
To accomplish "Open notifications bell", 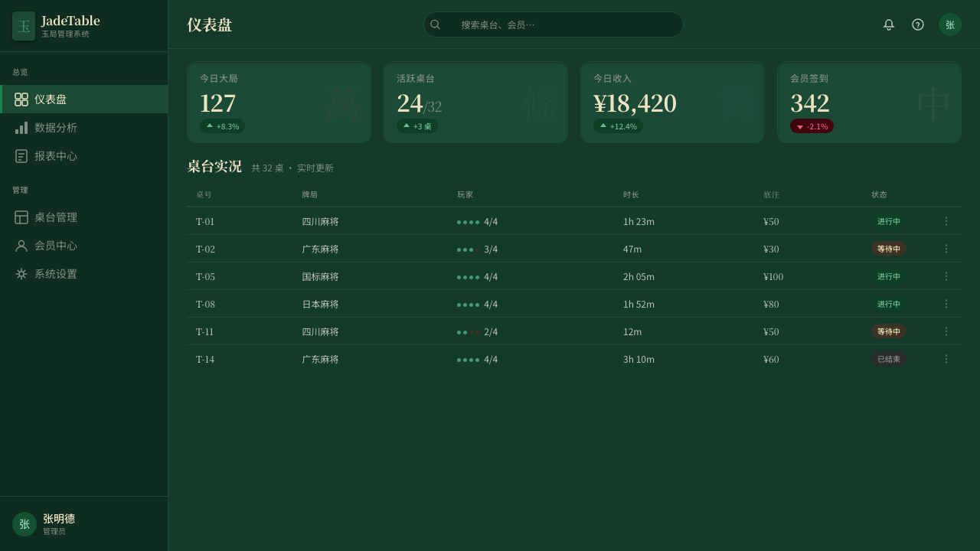I will (889, 24).
